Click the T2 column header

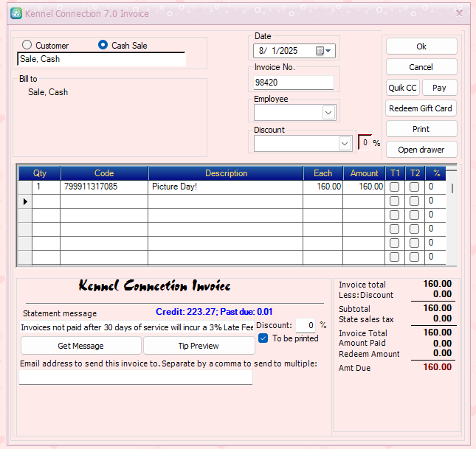pyautogui.click(x=415, y=173)
